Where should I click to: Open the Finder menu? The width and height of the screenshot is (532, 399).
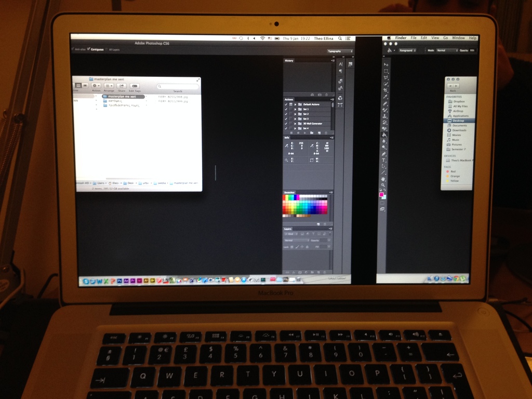click(401, 38)
